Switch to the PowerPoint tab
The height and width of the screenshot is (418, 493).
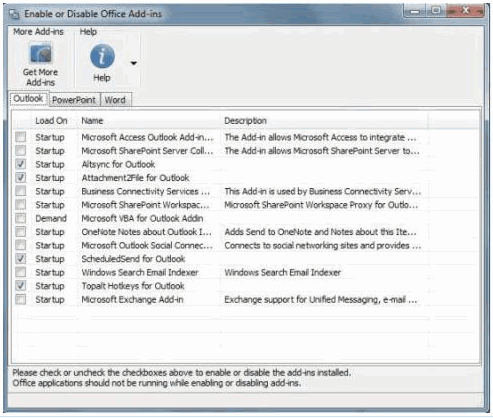(x=74, y=100)
